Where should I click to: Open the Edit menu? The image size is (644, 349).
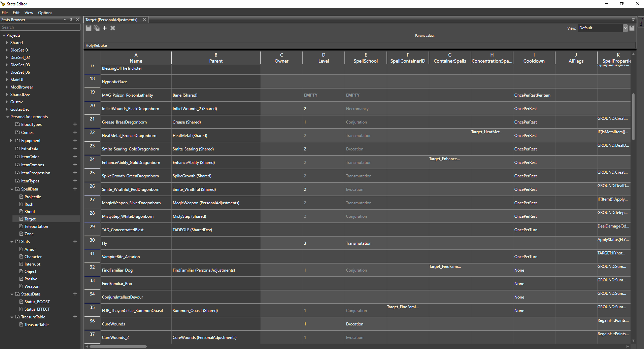[x=16, y=13]
